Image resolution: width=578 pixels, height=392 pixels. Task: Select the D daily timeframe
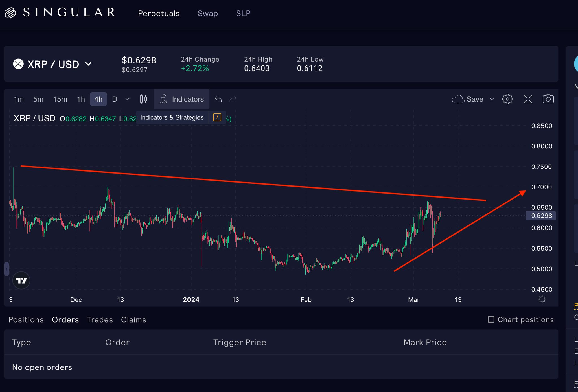point(115,99)
